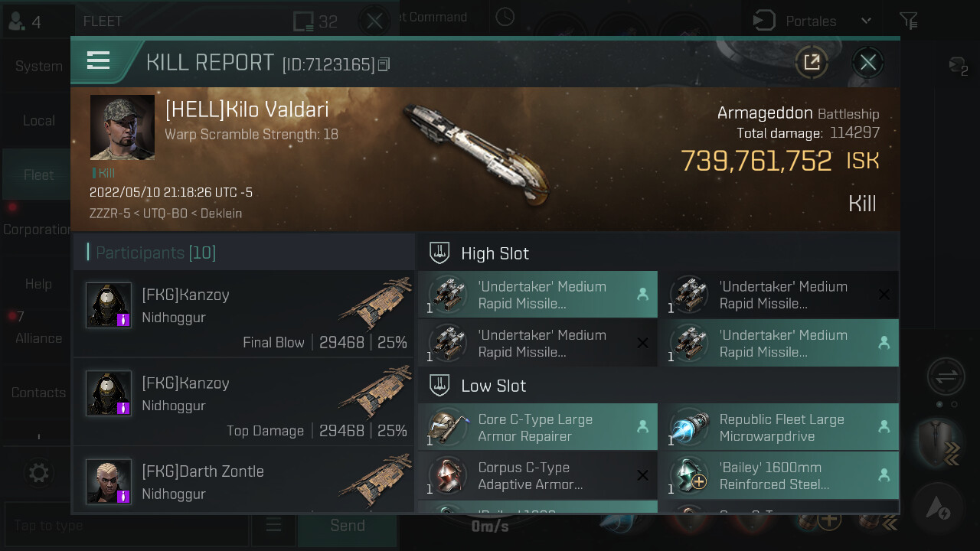The image size is (980, 551).
Task: Share the kill report externally
Action: point(812,62)
